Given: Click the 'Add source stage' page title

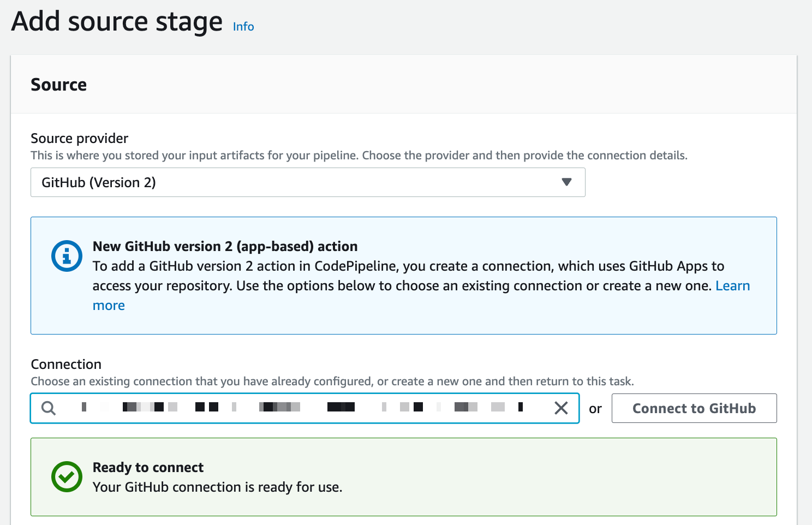Looking at the screenshot, I should pos(117,22).
